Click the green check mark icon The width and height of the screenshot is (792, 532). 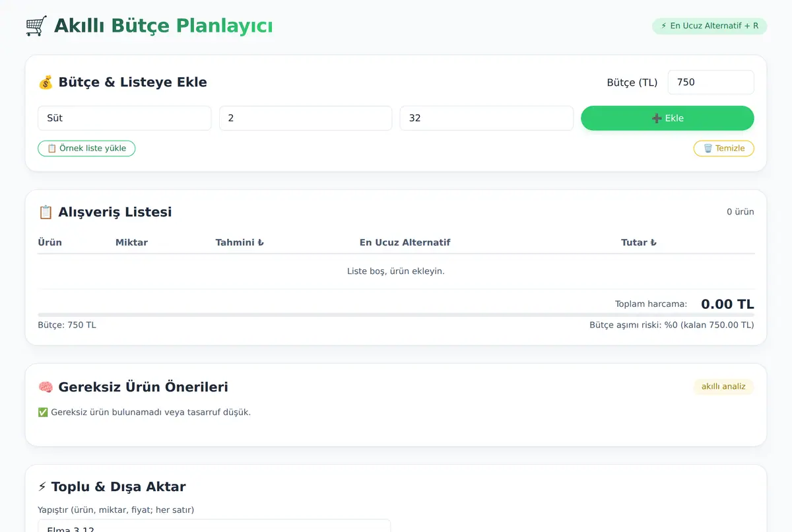coord(43,413)
